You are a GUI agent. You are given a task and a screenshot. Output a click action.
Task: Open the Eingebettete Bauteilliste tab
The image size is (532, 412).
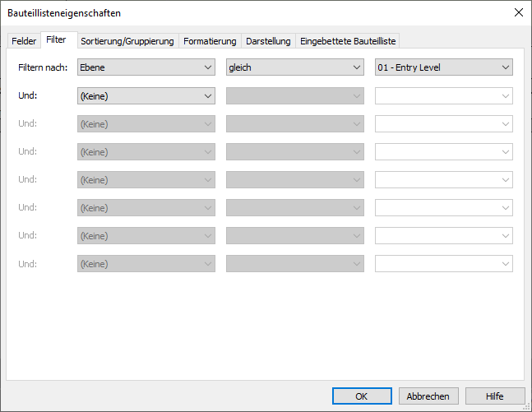point(348,41)
